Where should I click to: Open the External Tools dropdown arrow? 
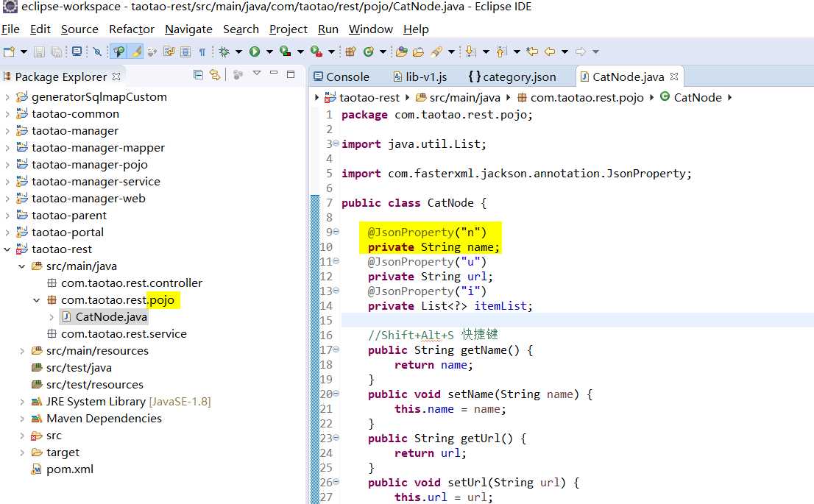(x=331, y=52)
